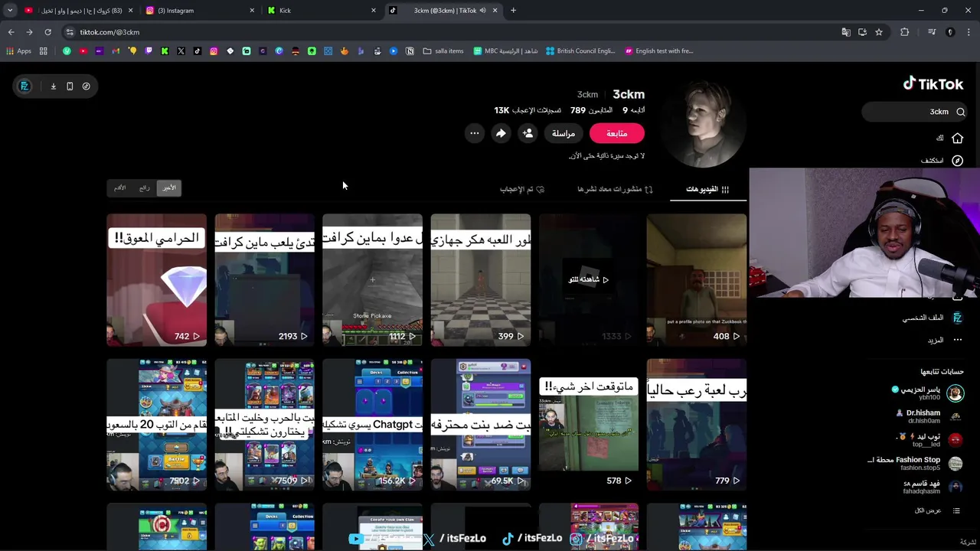980x551 pixels.
Task: Click the FZ extension logo in floating toolbar
Action: pyautogui.click(x=24, y=86)
